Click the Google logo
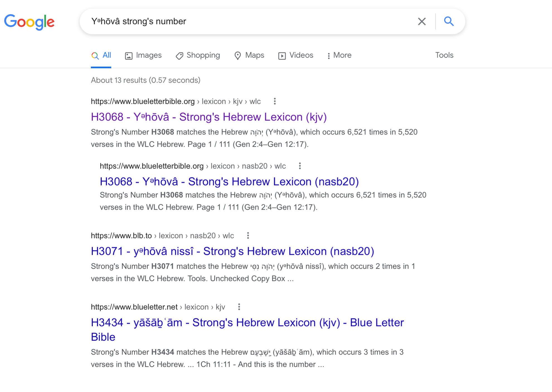 tap(29, 22)
